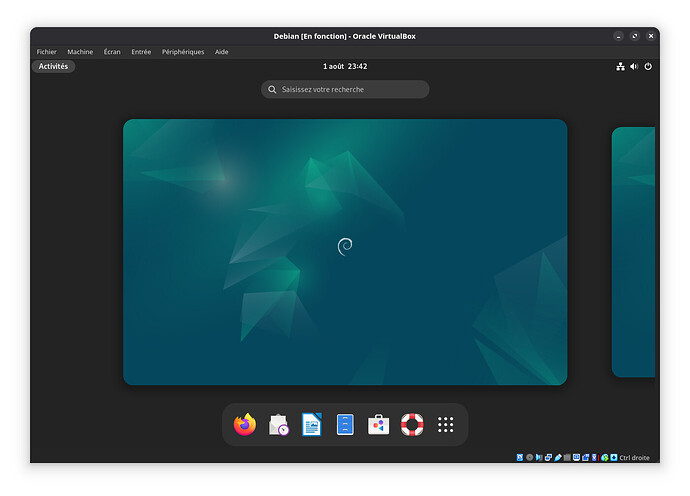Click the keyboard capture arrow indicator
The image size is (690, 496).
coord(613,458)
